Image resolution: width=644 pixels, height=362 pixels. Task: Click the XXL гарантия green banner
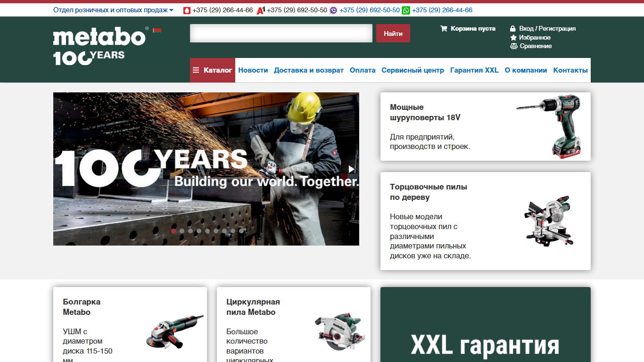[x=485, y=325]
